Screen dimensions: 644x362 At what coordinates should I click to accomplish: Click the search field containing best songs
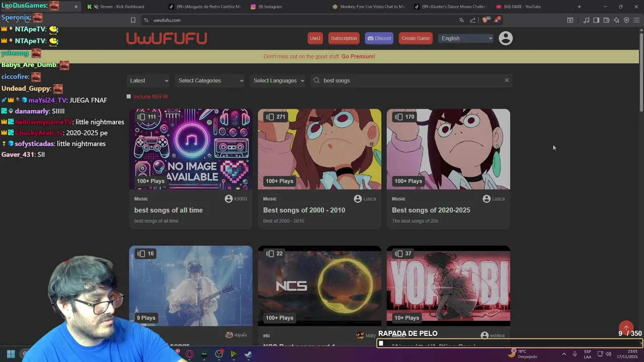(412, 80)
